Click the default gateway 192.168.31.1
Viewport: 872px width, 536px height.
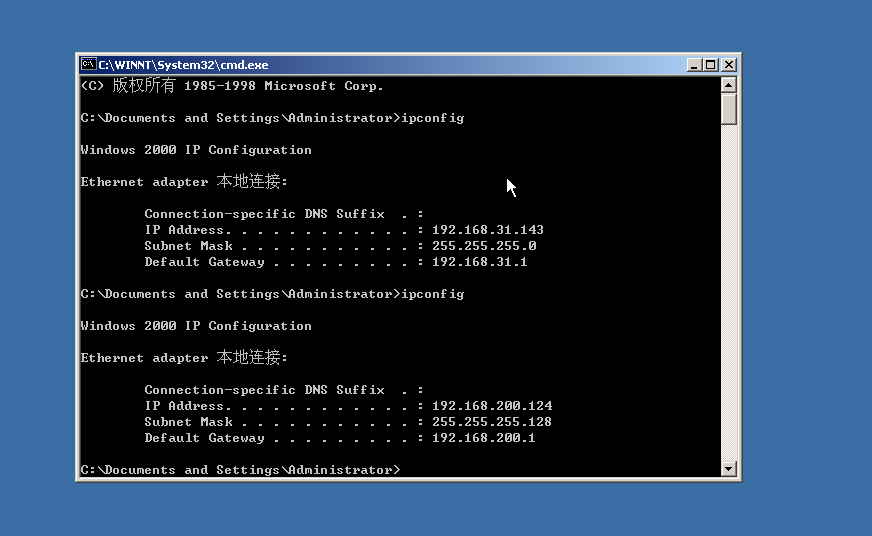pyautogui.click(x=479, y=262)
